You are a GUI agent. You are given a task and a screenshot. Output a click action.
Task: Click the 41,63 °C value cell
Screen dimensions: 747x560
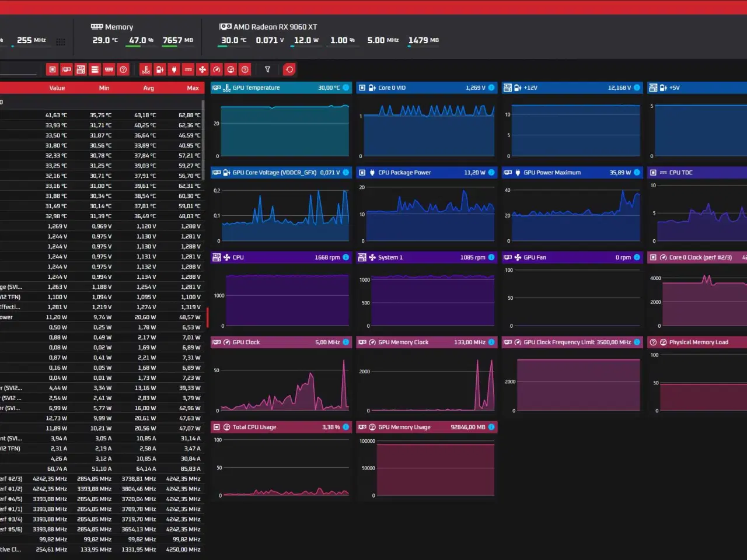[56, 116]
